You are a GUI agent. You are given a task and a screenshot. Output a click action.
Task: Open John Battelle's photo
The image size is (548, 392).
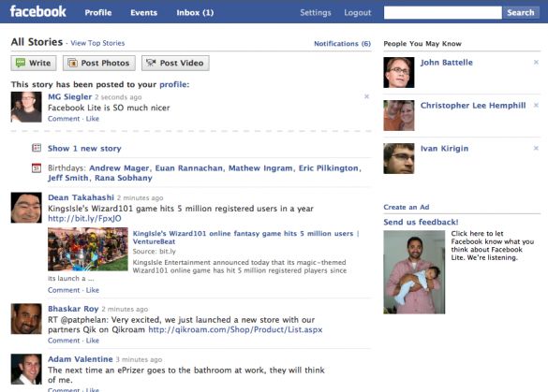(x=399, y=72)
